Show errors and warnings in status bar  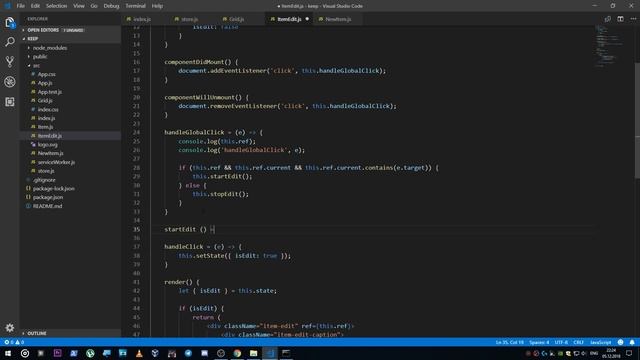coord(14,342)
